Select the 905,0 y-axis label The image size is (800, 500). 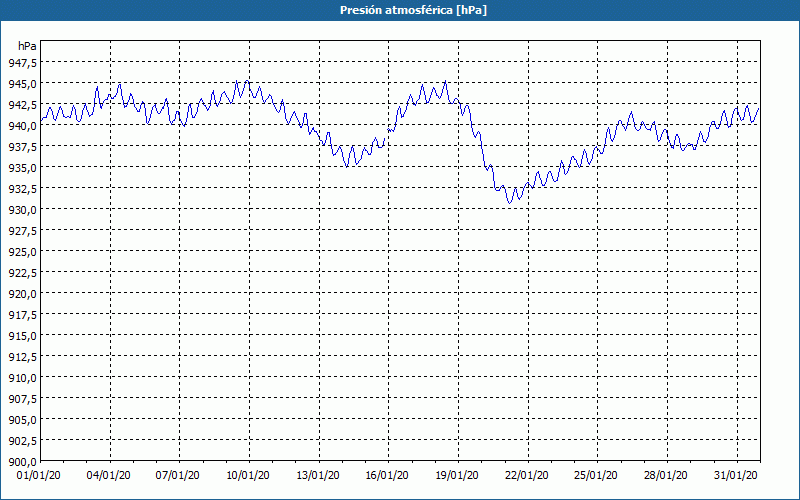pyautogui.click(x=22, y=419)
